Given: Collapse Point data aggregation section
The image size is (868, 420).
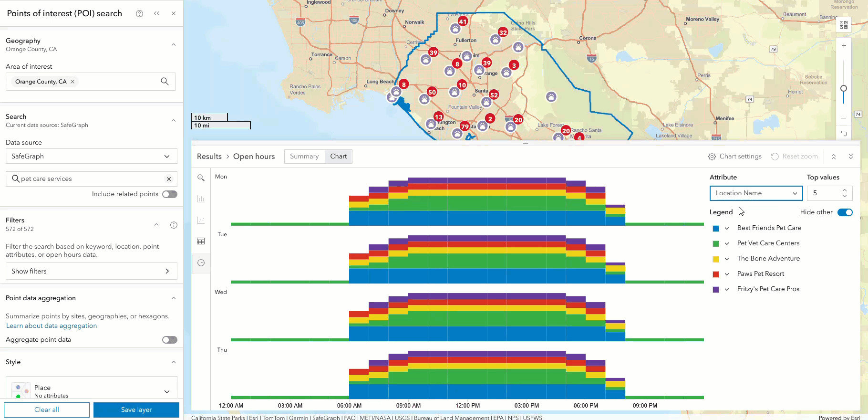Looking at the screenshot, I should pyautogui.click(x=174, y=298).
